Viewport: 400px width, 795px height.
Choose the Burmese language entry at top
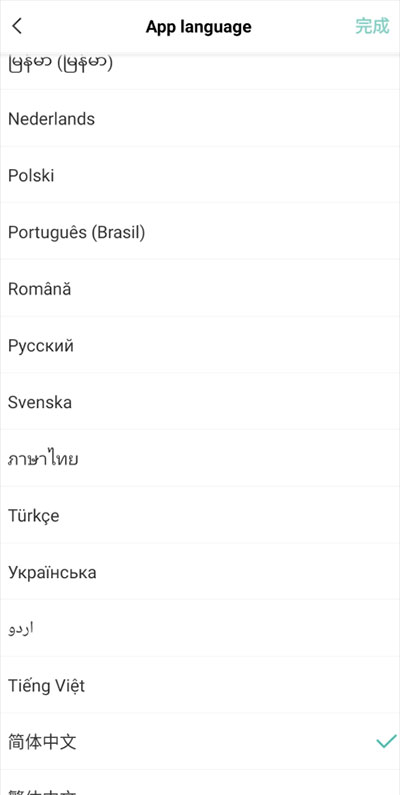(x=200, y=71)
